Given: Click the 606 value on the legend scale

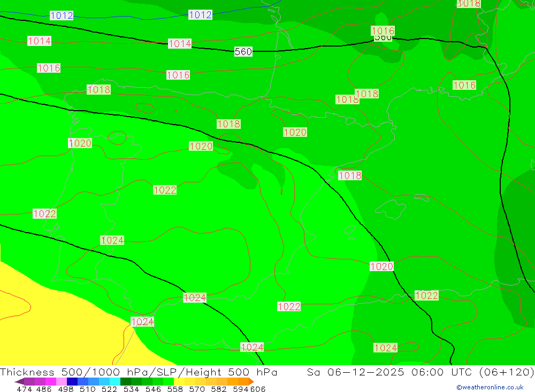Looking at the screenshot, I should pyautogui.click(x=257, y=389).
